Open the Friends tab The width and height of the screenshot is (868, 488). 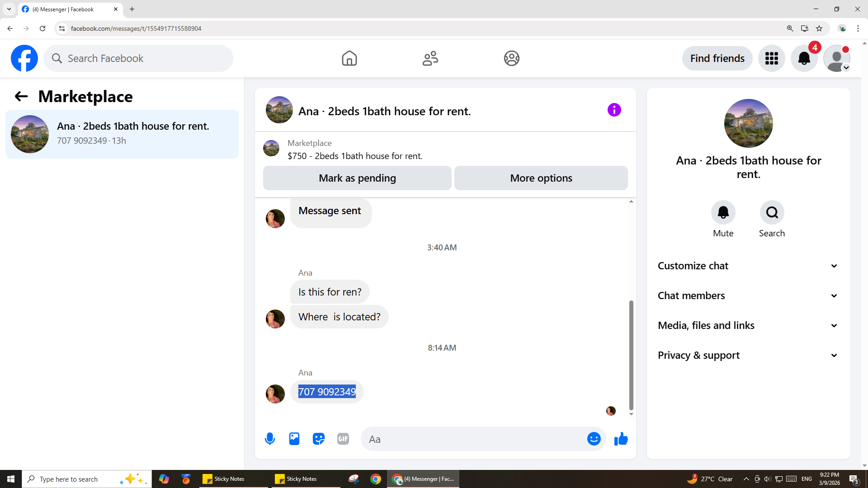click(x=430, y=58)
